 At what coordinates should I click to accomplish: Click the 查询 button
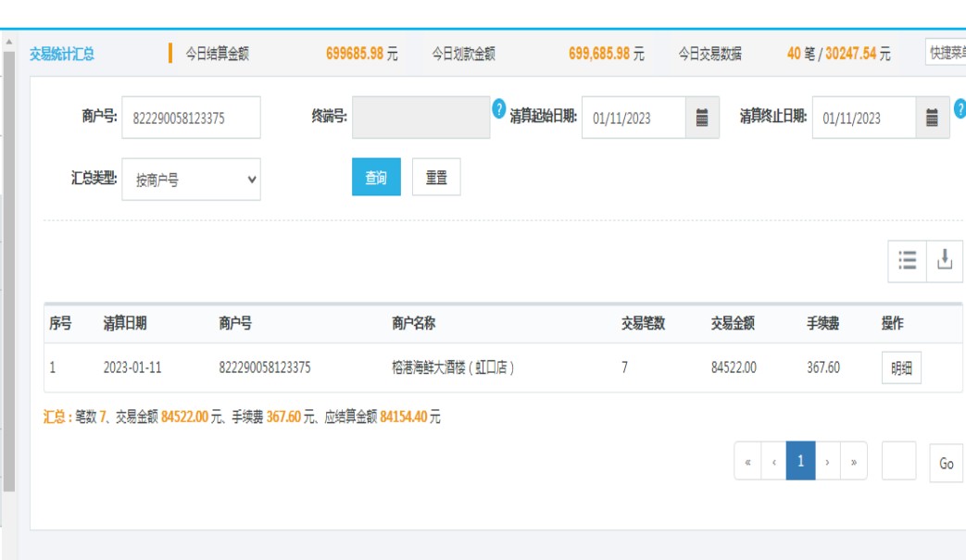(376, 178)
